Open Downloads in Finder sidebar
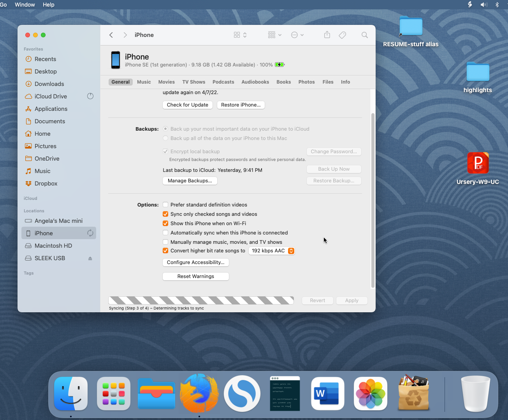Screen dimensions: 508x420 point(59,84)
